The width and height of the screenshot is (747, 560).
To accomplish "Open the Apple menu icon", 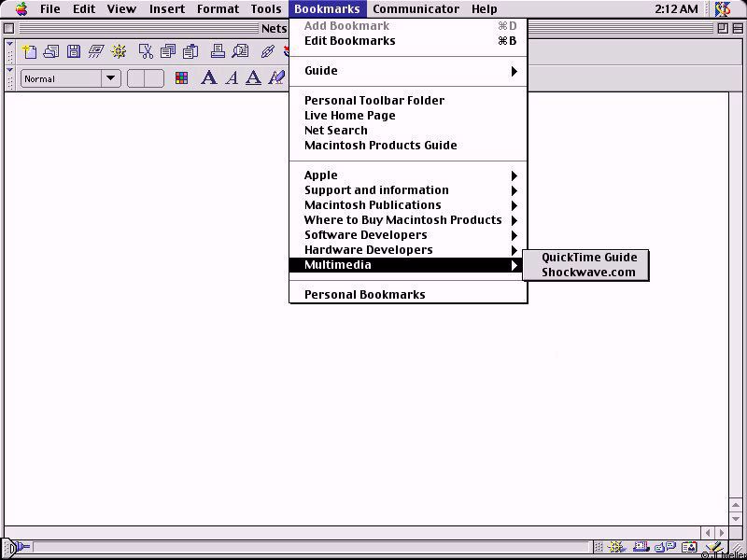I will tap(21, 9).
